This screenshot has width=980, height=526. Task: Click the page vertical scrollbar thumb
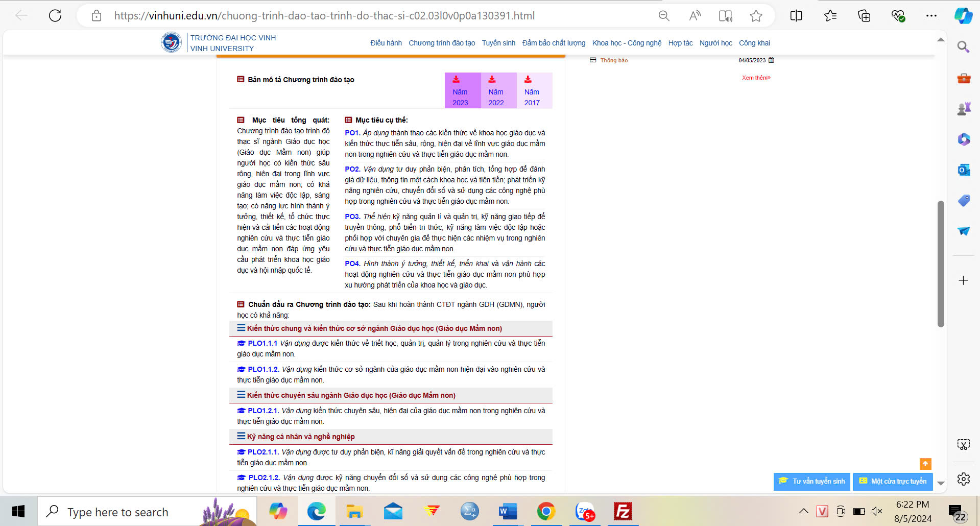[x=941, y=264]
